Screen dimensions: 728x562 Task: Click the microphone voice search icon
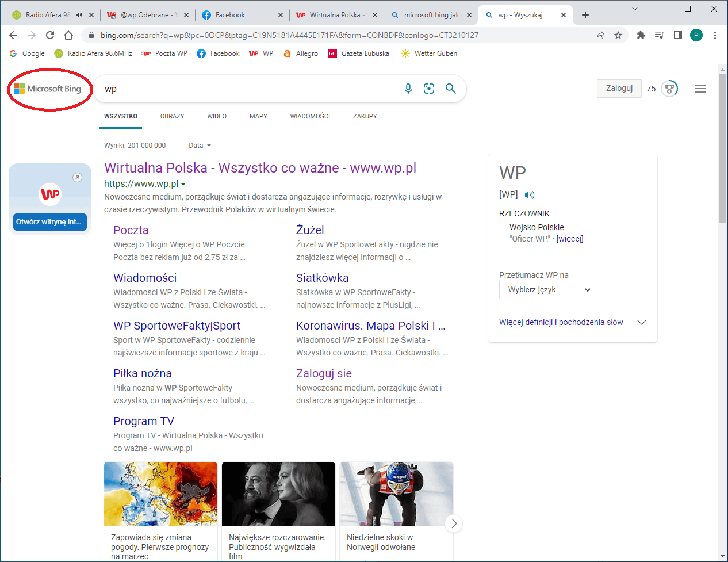[x=408, y=89]
